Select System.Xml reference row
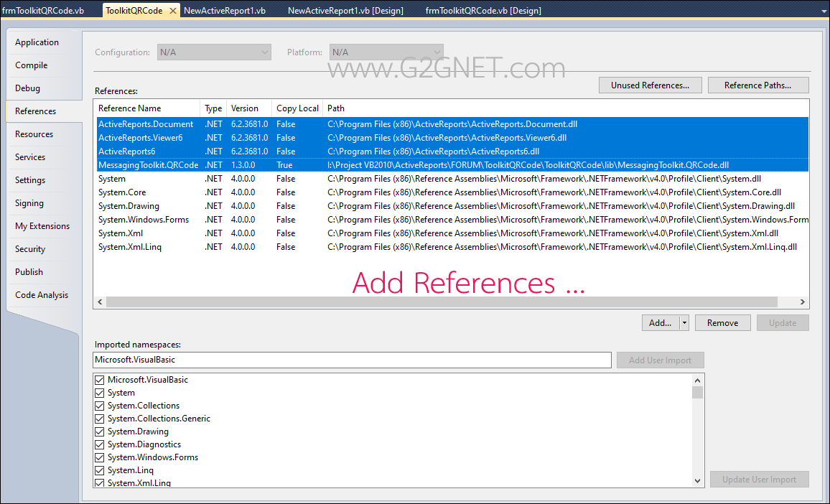This screenshot has width=830, height=504. (452, 233)
